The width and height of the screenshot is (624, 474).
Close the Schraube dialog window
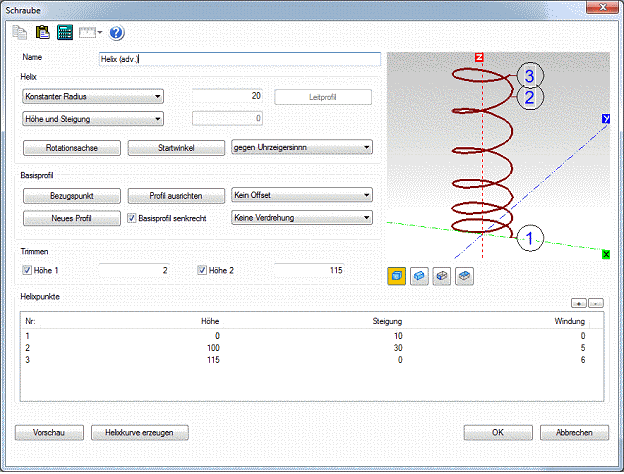603,7
